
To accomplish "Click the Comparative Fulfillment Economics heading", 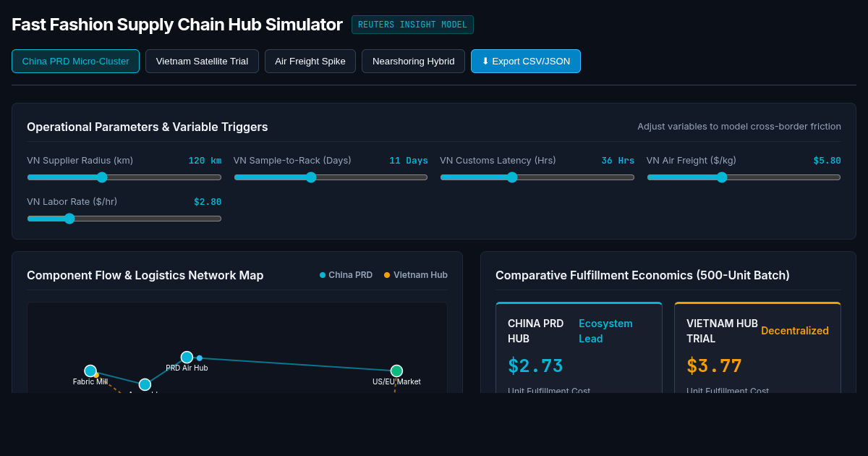I will pyautogui.click(x=642, y=275).
